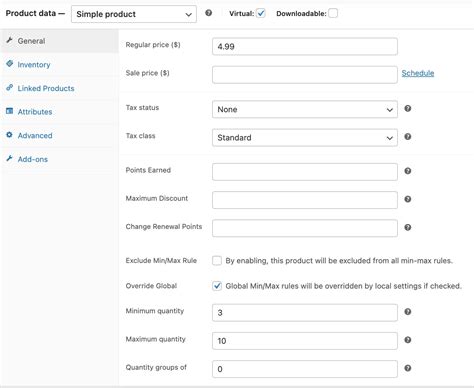Click the Add-ons tab wrench icon
Viewport: 474px width, 388px height.
click(9, 158)
